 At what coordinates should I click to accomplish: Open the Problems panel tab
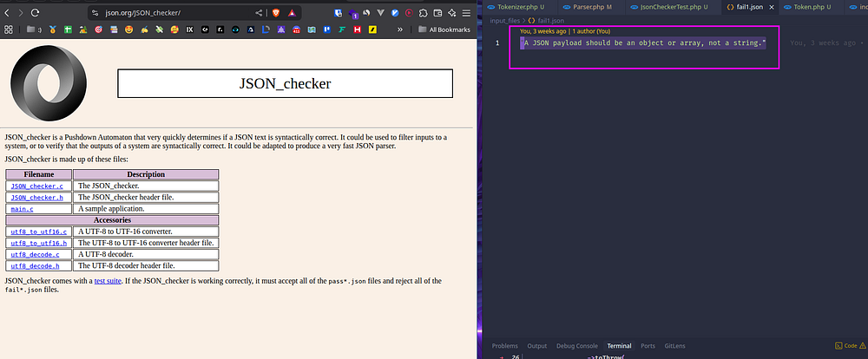tap(505, 346)
